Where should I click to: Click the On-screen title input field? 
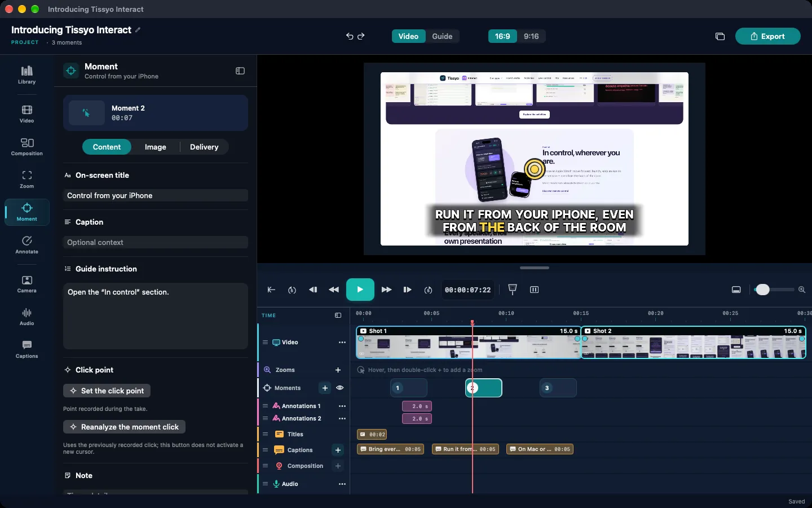coord(156,195)
